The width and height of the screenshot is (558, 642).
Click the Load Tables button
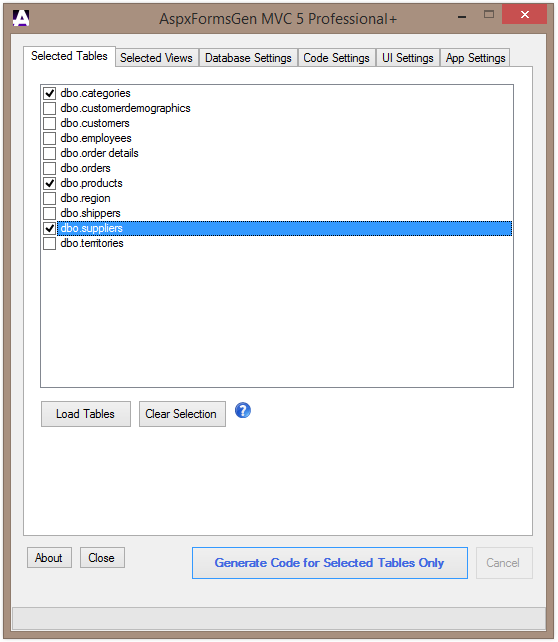point(86,414)
